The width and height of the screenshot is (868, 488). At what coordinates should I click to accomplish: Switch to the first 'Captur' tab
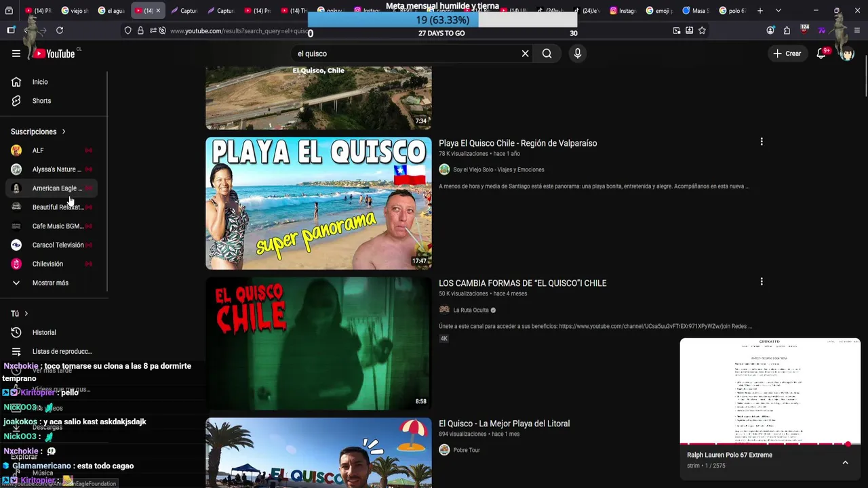point(184,11)
